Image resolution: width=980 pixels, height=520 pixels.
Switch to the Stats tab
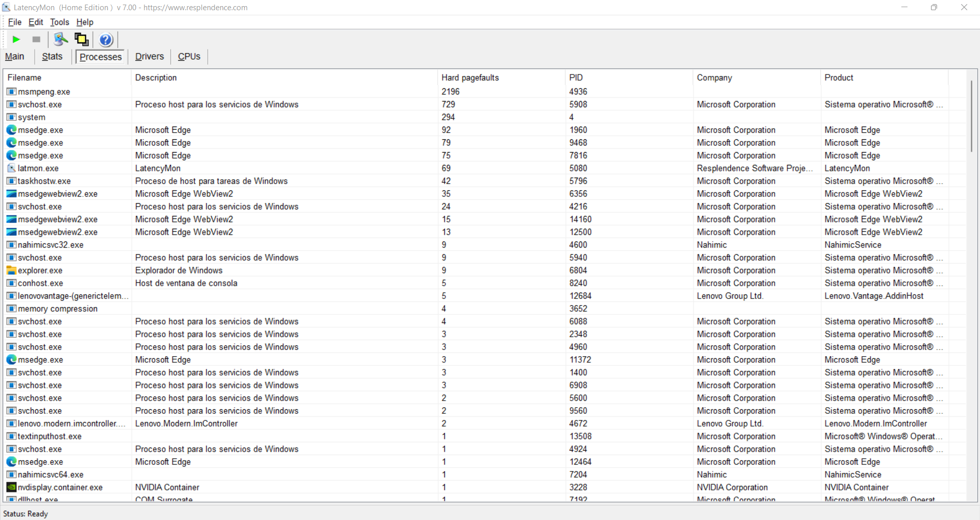(x=52, y=57)
